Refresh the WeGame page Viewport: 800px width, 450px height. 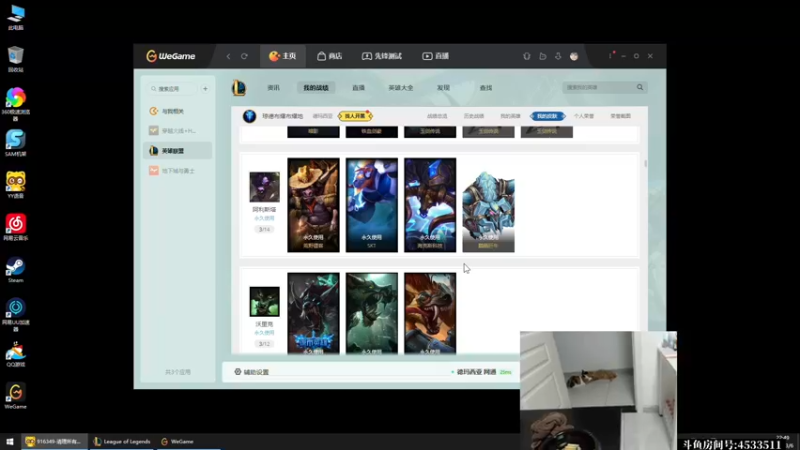[x=244, y=56]
